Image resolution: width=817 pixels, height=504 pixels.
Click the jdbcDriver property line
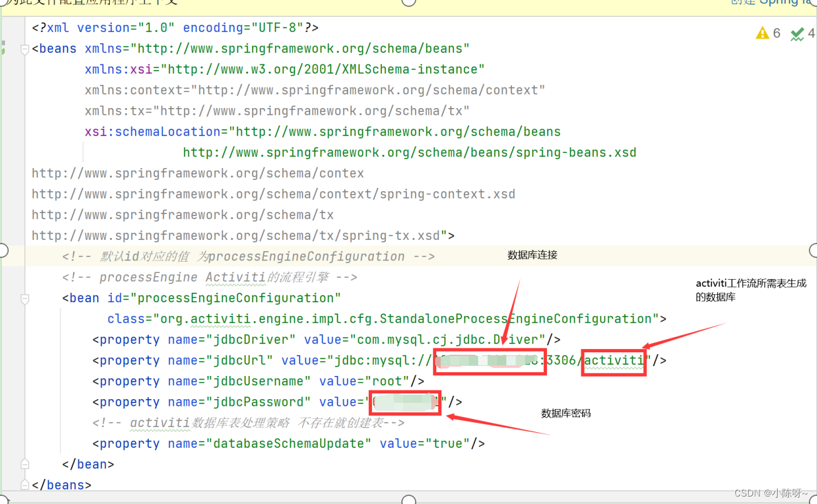pyautogui.click(x=326, y=340)
